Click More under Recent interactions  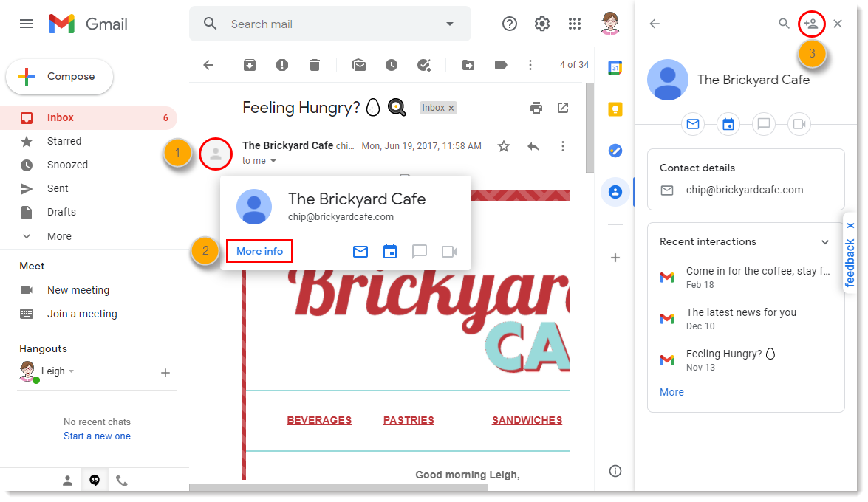click(x=671, y=392)
